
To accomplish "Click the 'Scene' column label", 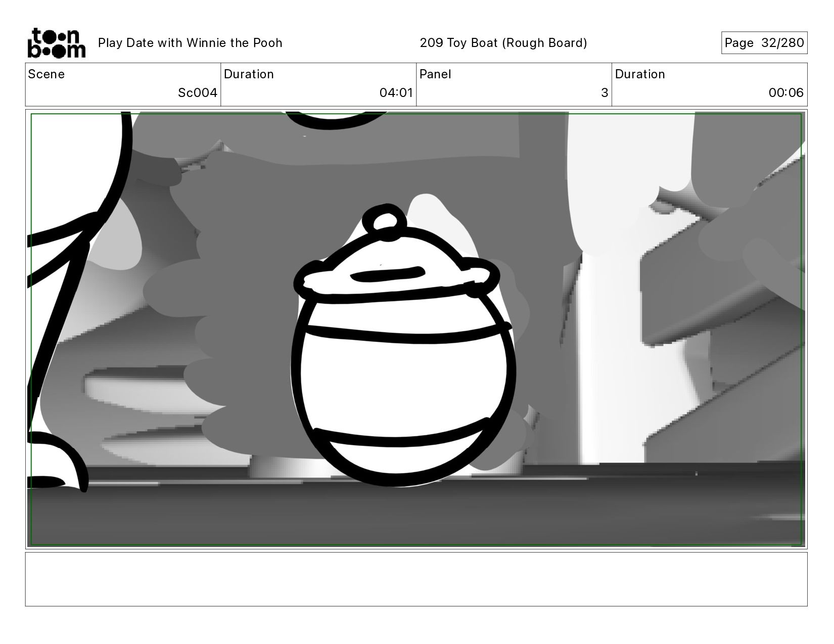I will (47, 74).
